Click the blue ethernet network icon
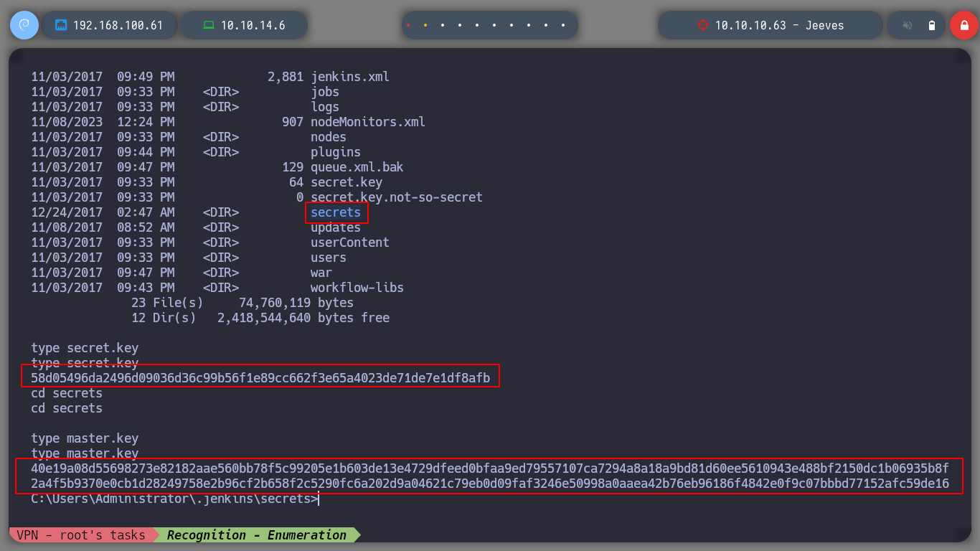 (x=61, y=25)
